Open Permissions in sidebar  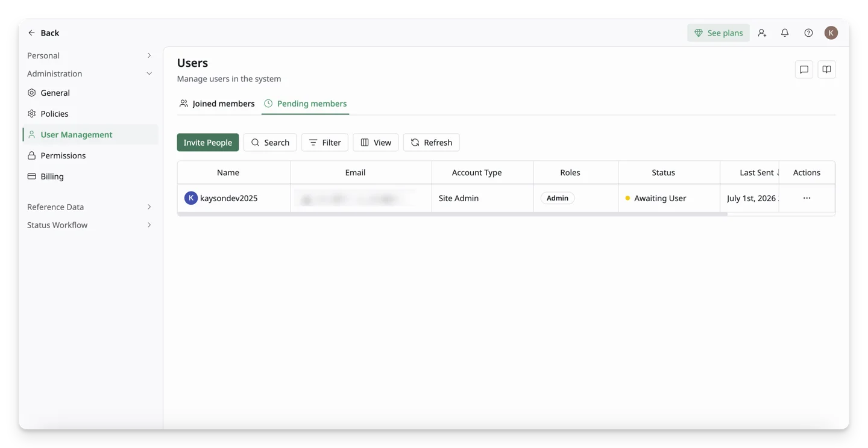(x=90, y=155)
